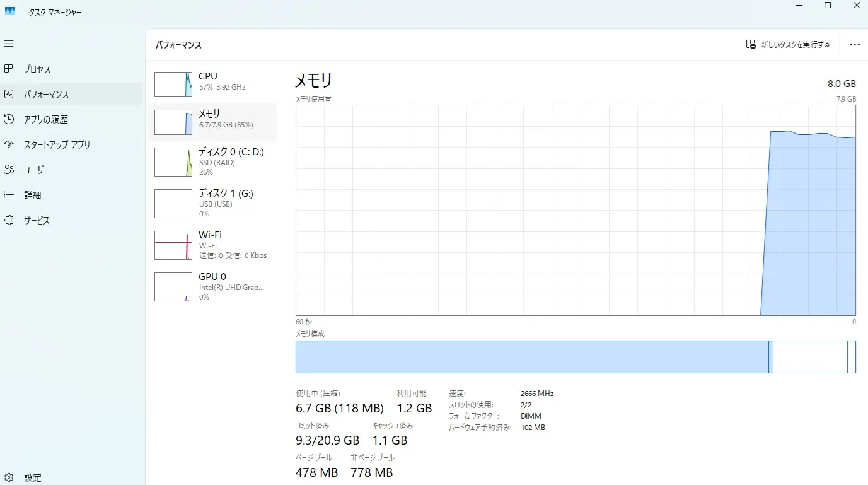Open the three-dot more options menu
The width and height of the screenshot is (868, 485).
click(855, 45)
